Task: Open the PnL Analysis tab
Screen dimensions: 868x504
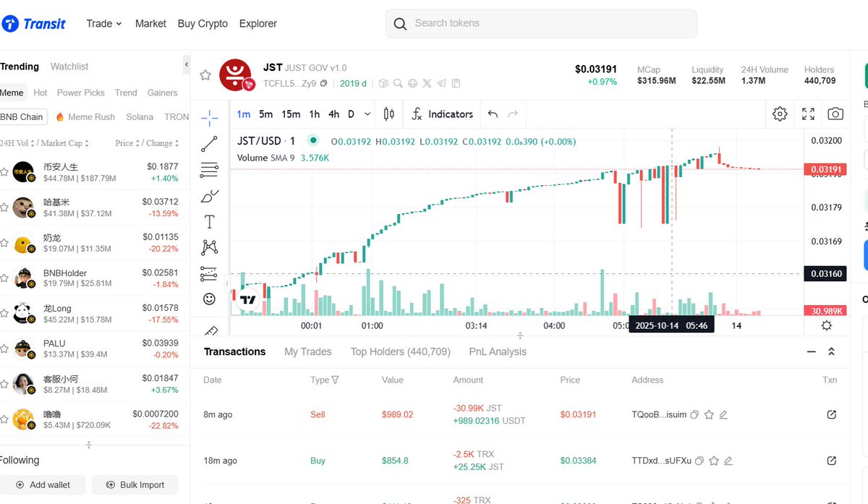Action: point(498,351)
